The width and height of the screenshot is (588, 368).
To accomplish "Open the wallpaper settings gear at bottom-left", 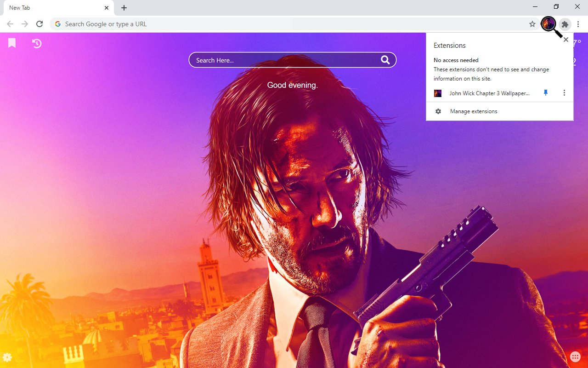I will pyautogui.click(x=7, y=357).
